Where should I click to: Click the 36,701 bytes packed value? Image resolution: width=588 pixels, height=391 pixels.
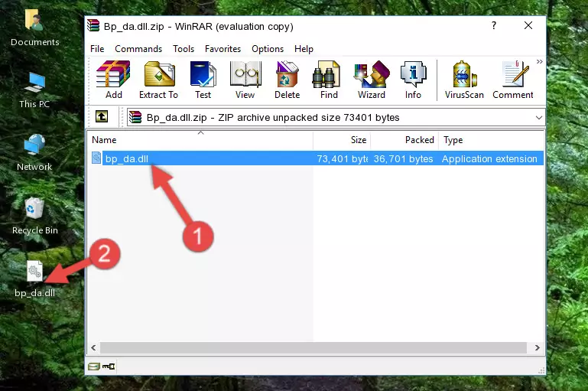click(403, 158)
